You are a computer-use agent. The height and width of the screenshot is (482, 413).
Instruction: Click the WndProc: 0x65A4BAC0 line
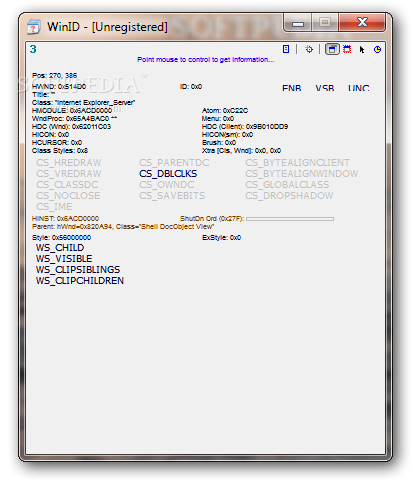click(74, 119)
